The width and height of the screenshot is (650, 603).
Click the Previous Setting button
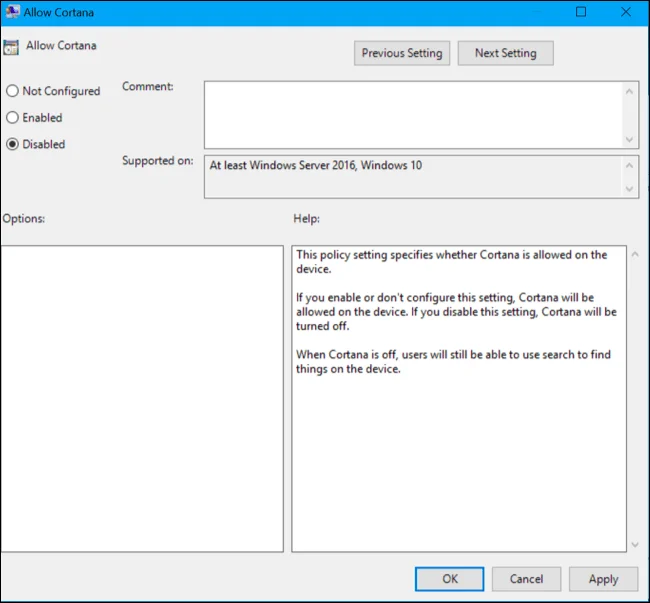402,53
